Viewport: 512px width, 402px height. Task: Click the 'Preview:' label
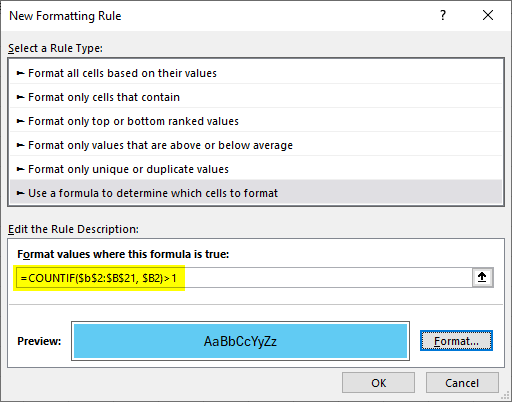[39, 341]
